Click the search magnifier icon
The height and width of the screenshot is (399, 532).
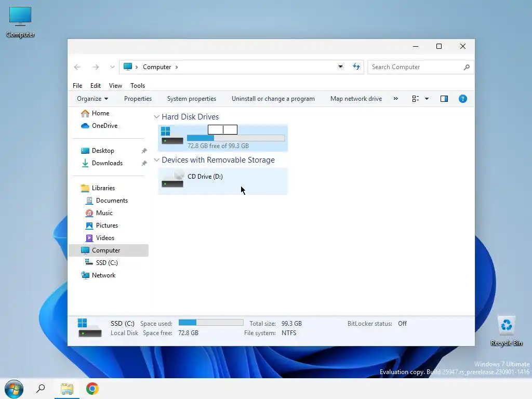tap(467, 67)
